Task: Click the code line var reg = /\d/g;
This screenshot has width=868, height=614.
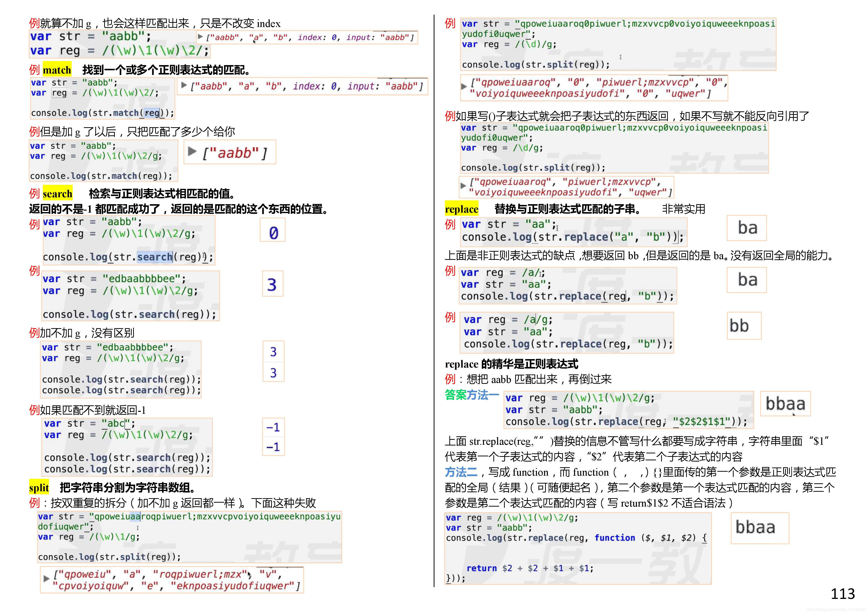Action: [502, 148]
